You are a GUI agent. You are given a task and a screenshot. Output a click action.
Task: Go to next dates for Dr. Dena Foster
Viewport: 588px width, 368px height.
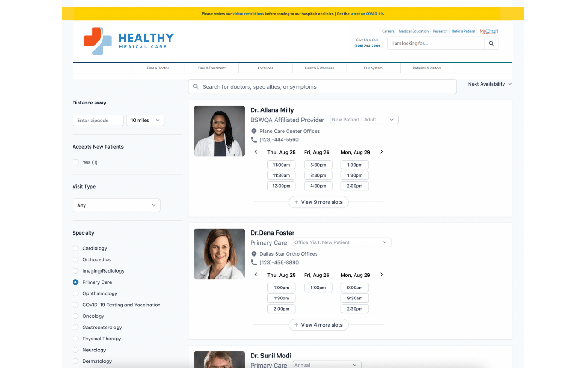coord(381,275)
